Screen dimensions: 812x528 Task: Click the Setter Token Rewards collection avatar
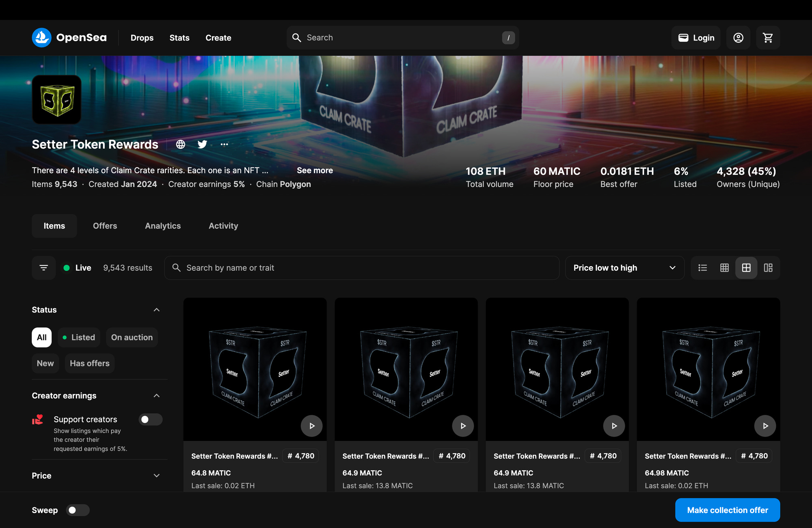57,99
